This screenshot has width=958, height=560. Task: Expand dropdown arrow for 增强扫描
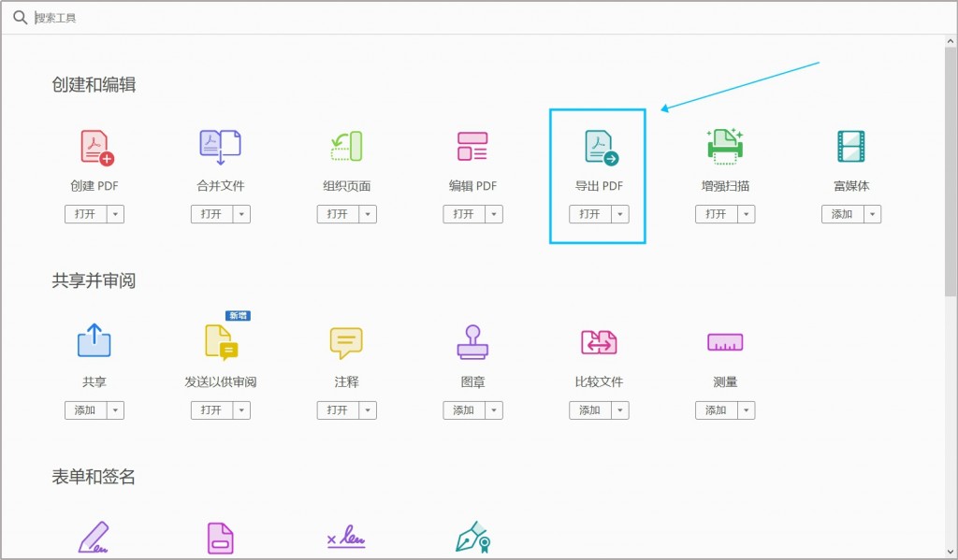pos(746,214)
